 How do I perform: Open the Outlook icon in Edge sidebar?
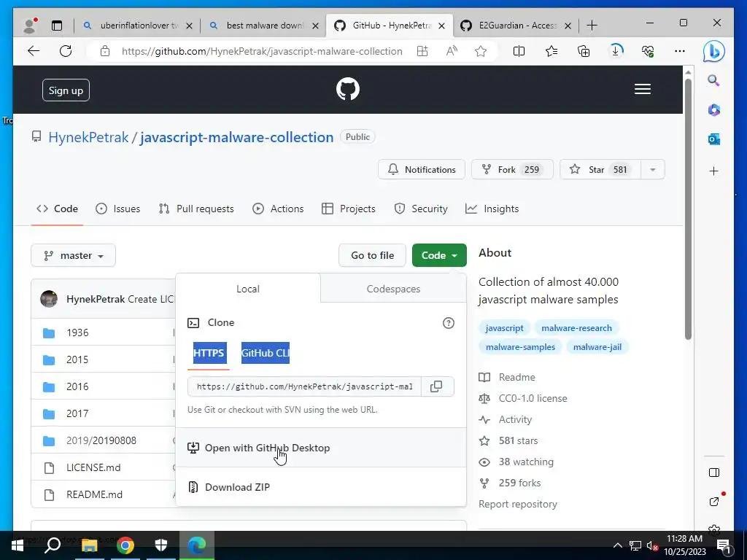[x=713, y=139]
